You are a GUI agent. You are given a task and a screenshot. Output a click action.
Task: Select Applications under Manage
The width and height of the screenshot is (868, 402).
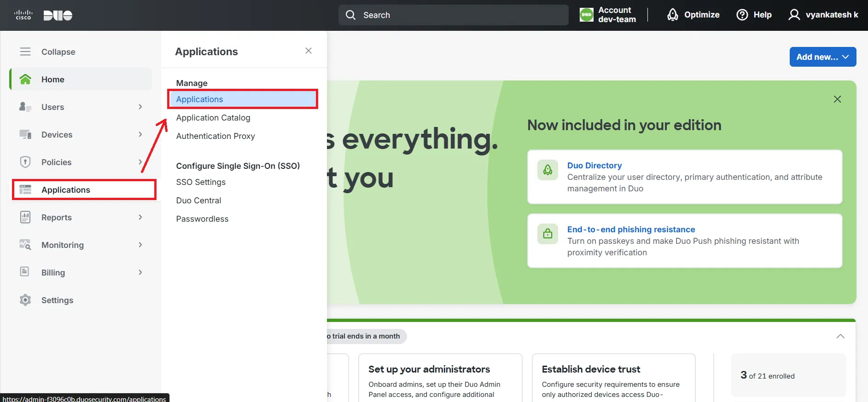coord(243,99)
